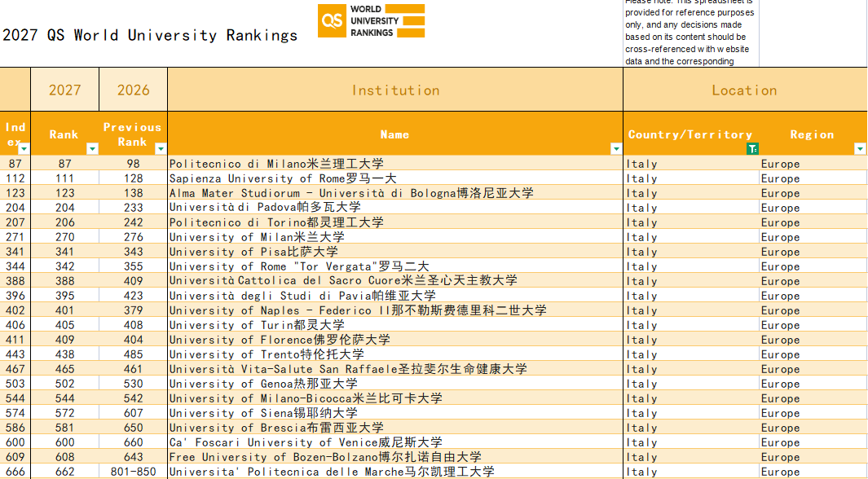Select the 2026 header cell
The image size is (868, 479).
tap(134, 90)
